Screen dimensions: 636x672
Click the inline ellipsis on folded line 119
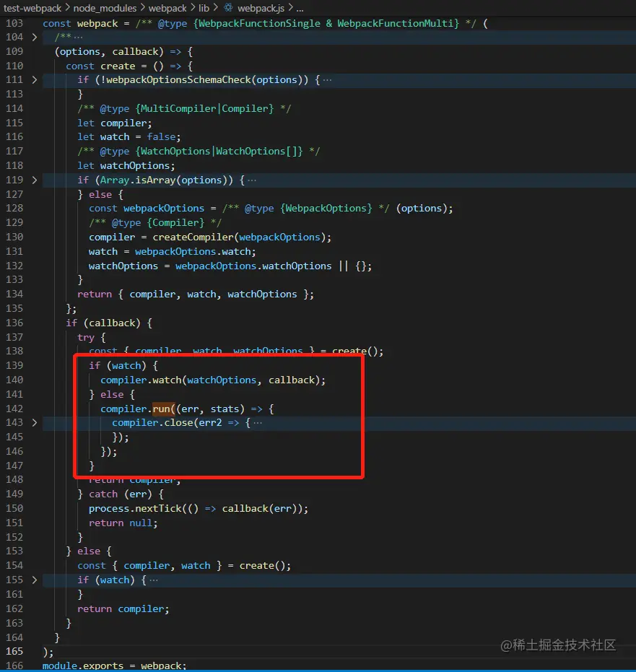pyautogui.click(x=253, y=180)
